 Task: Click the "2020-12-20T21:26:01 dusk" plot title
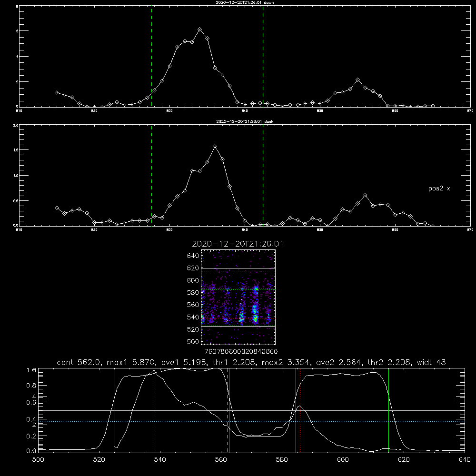click(x=245, y=121)
